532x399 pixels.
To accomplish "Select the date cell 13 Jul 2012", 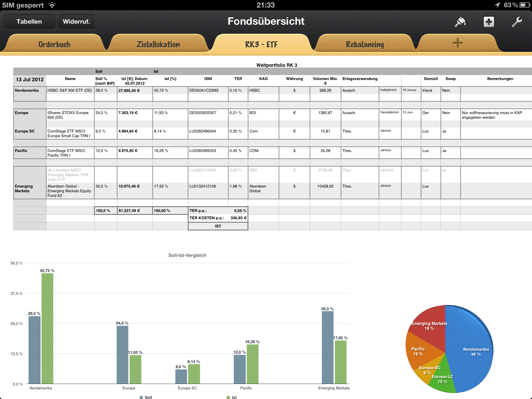I will click(30, 80).
